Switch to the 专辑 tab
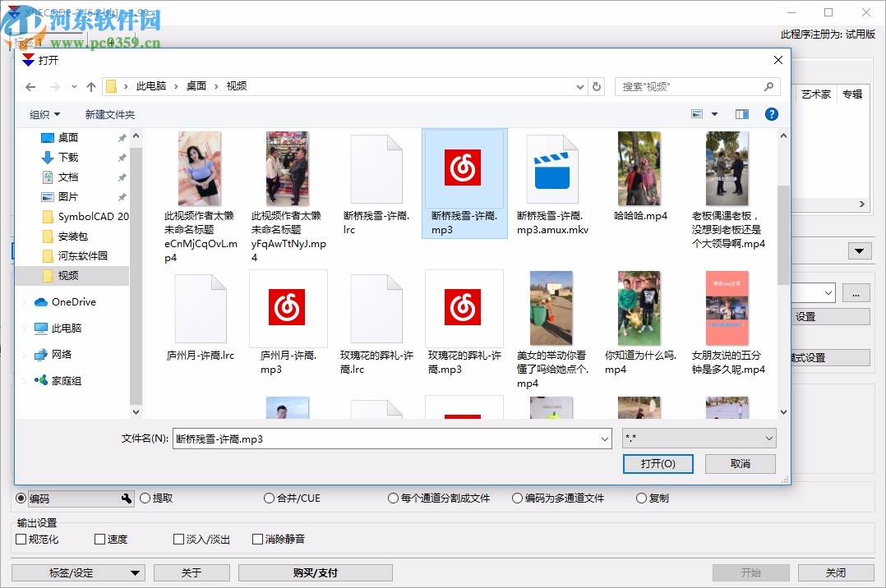The image size is (886, 588). 852,94
